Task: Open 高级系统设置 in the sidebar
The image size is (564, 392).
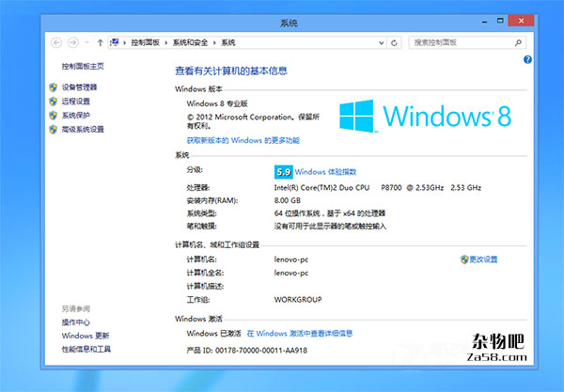Action: 83,129
